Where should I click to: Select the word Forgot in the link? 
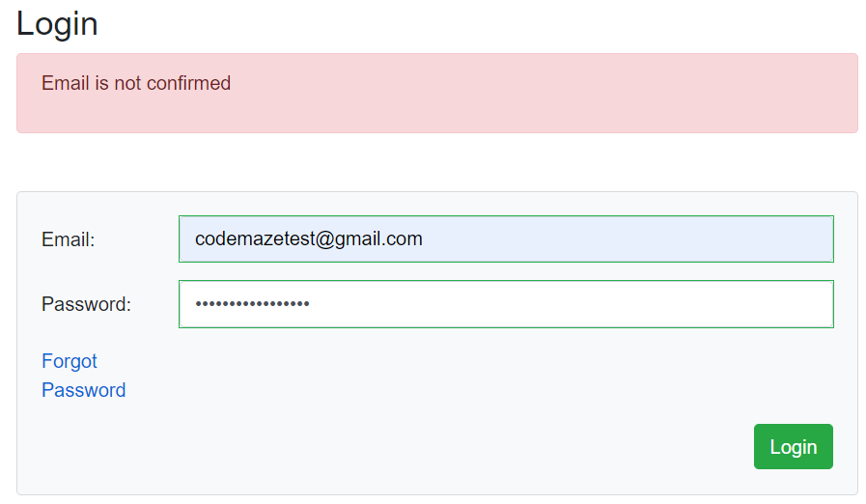tap(70, 361)
